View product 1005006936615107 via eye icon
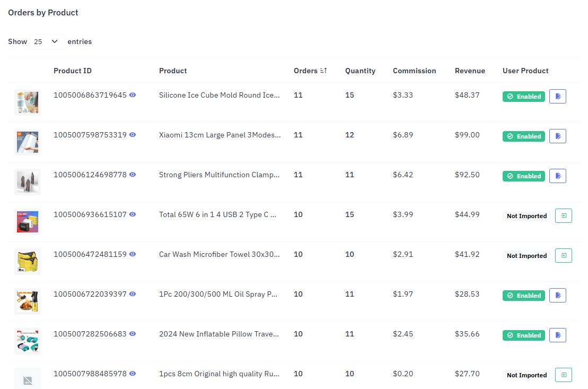This screenshot has width=588, height=389. click(133, 214)
